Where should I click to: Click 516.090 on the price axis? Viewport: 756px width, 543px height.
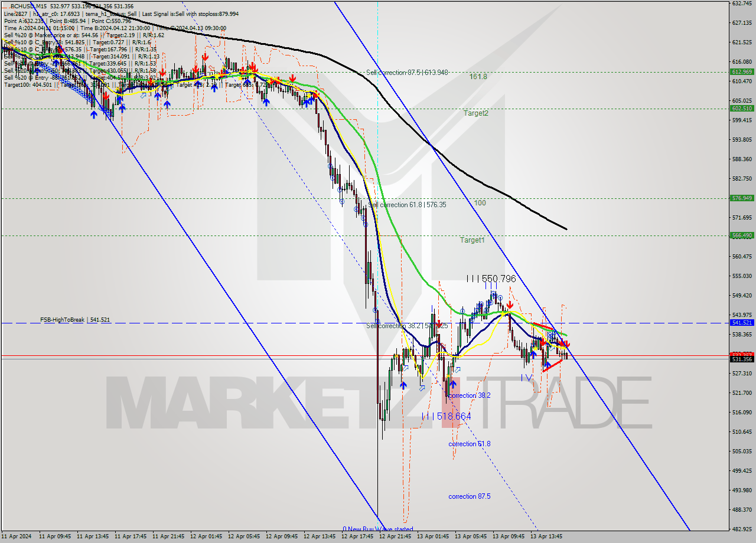(742, 413)
